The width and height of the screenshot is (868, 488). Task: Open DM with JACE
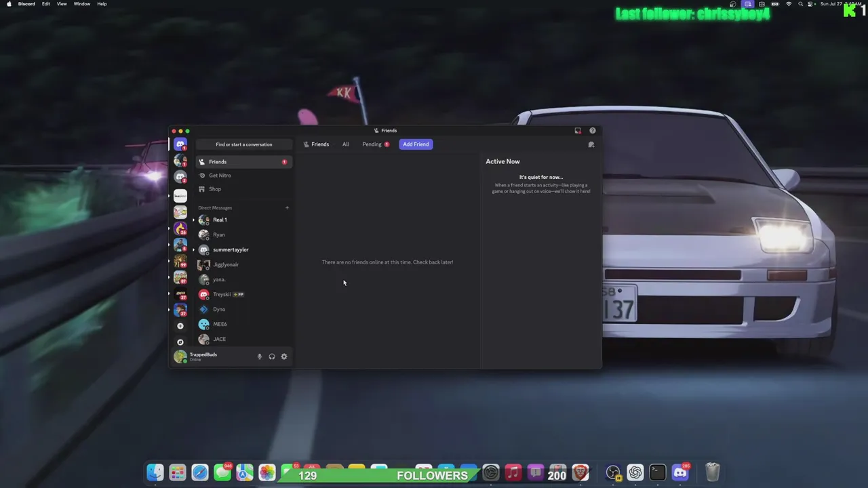pyautogui.click(x=244, y=339)
